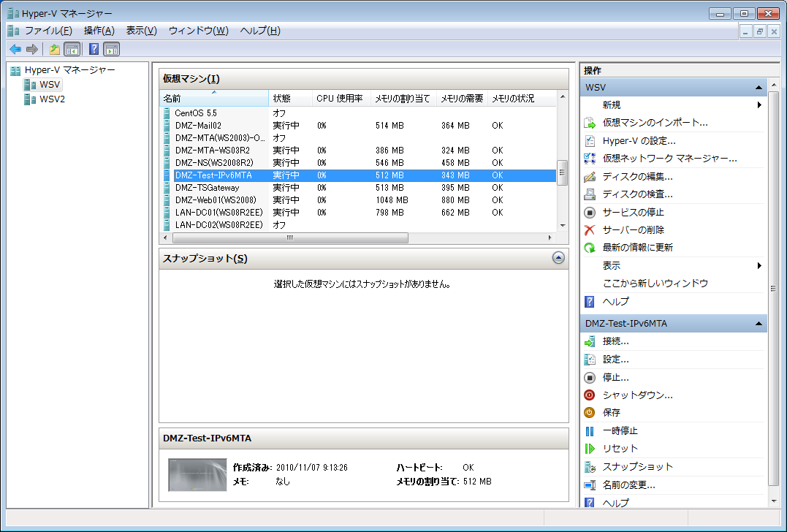Open the ヘルプ(H) menu
Screen dimensions: 787x532
pos(260,31)
